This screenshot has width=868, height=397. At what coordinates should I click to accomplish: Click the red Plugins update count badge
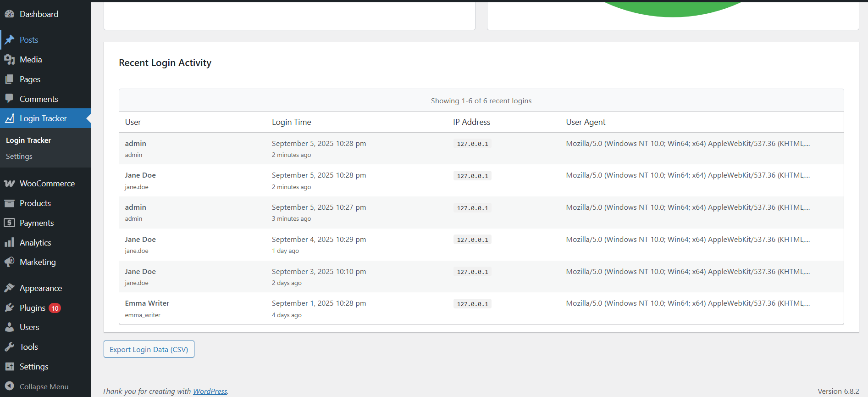(55, 308)
